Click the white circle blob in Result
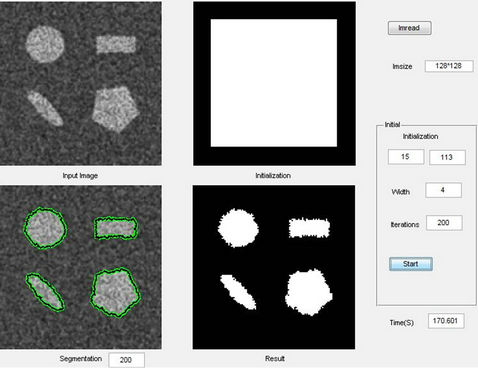Image resolution: width=478 pixels, height=368 pixels. click(238, 228)
